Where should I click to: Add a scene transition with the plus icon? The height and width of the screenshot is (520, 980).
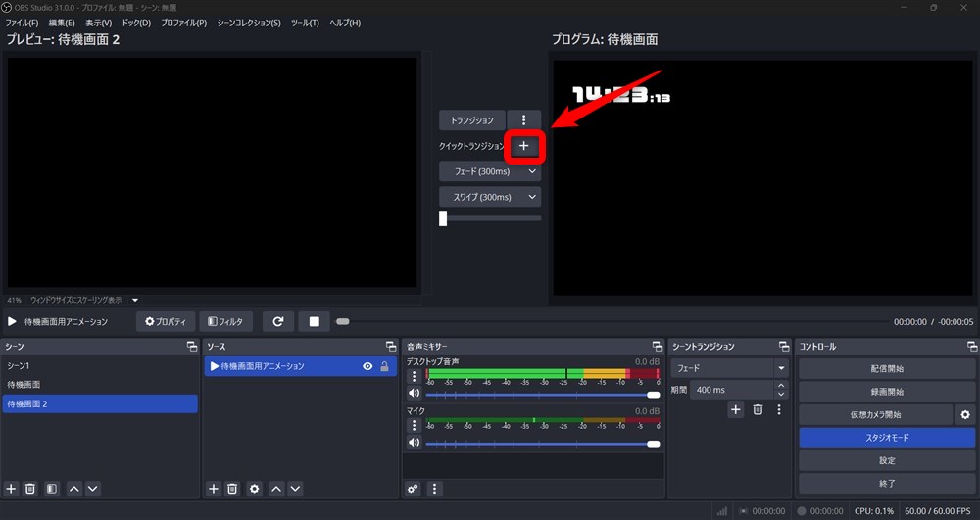(x=736, y=409)
